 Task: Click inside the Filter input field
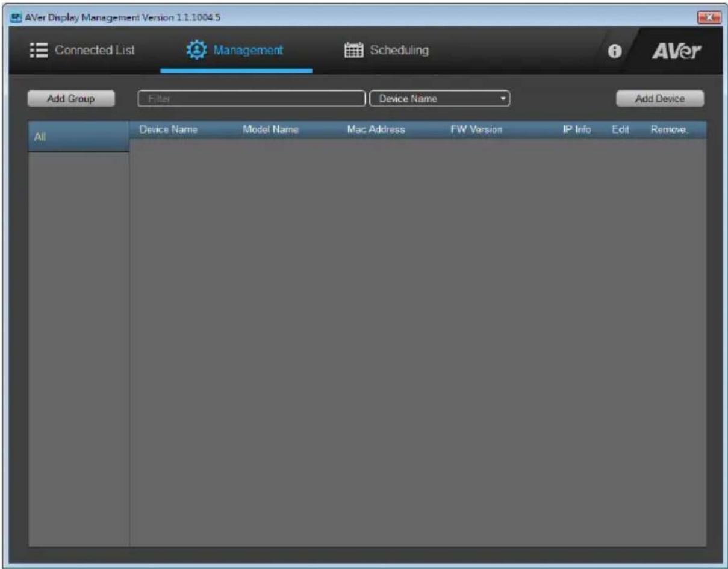tap(252, 99)
